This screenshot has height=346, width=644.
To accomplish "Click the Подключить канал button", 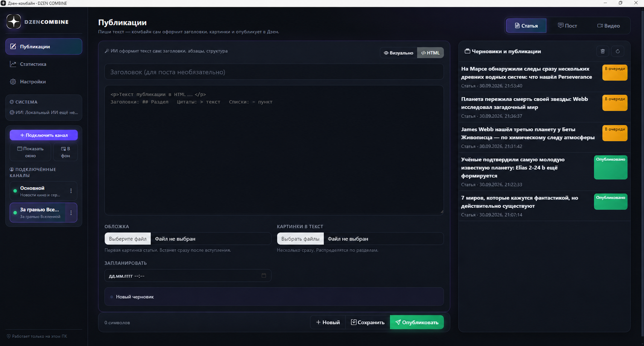I will (x=44, y=135).
